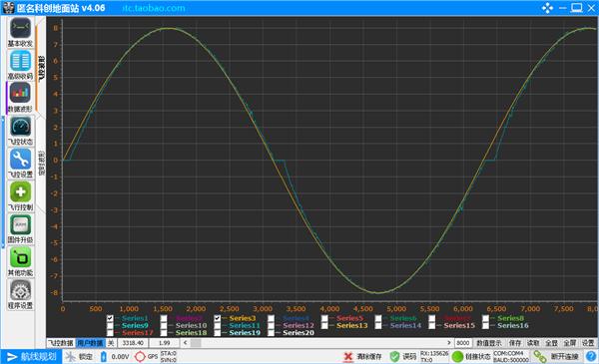The width and height of the screenshot is (599, 364).
Task: Click the 保存 save button
Action: click(x=515, y=343)
